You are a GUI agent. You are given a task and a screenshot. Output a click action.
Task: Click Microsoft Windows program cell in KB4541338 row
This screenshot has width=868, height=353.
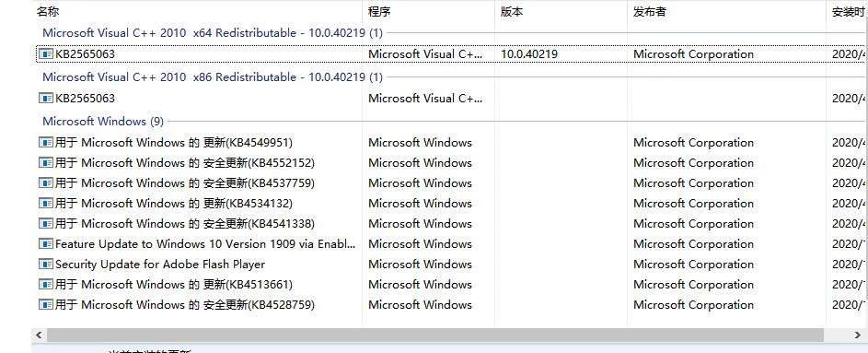tap(420, 223)
